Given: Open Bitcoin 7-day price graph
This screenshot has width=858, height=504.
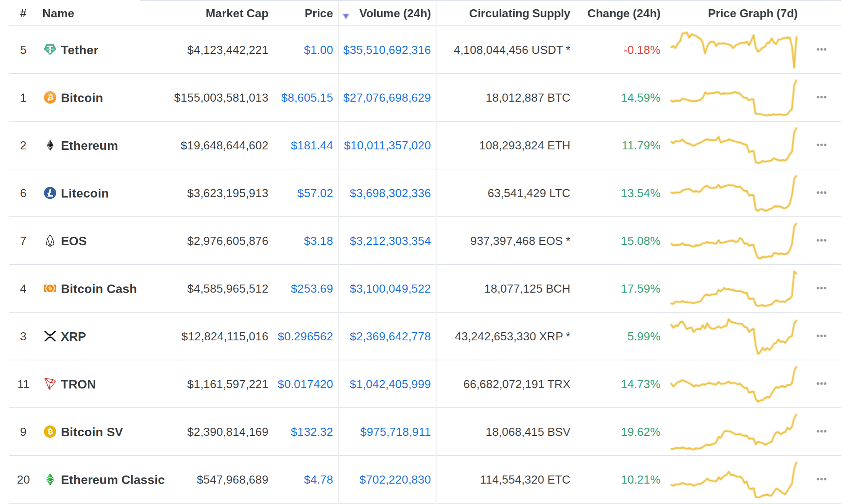Looking at the screenshot, I should click(x=734, y=98).
